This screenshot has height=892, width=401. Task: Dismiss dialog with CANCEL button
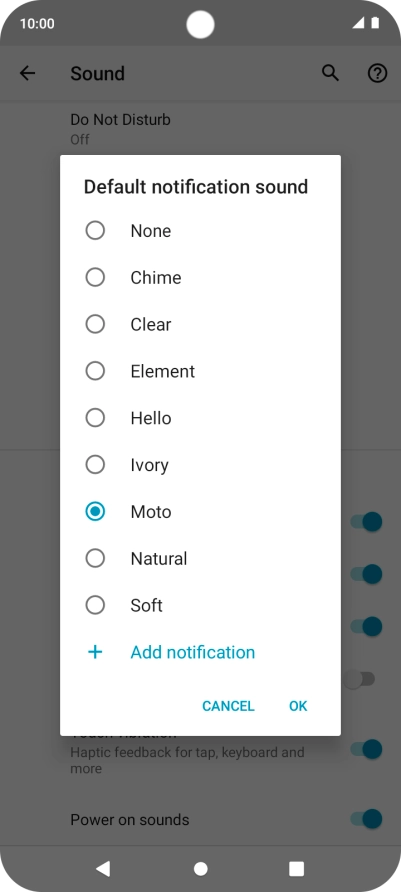[x=228, y=706]
